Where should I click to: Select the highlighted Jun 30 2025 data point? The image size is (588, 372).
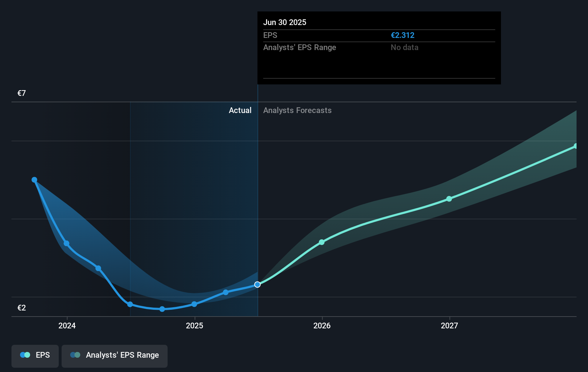pyautogui.click(x=257, y=284)
